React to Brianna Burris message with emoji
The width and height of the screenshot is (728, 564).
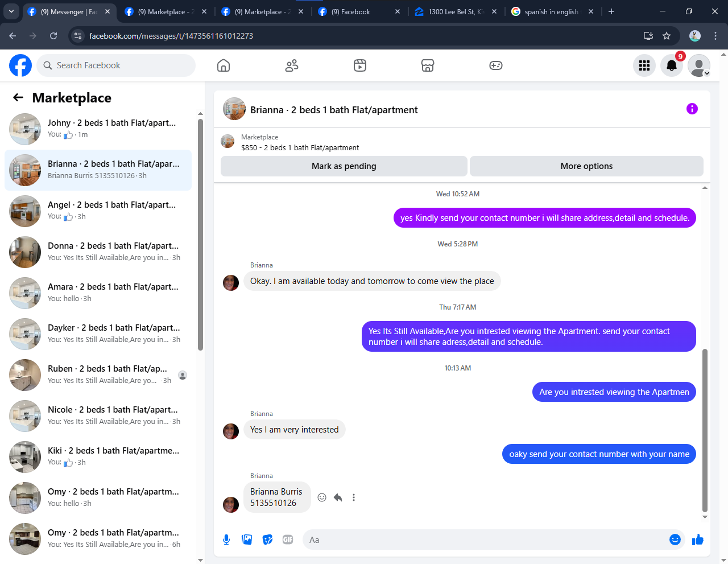pos(322,497)
